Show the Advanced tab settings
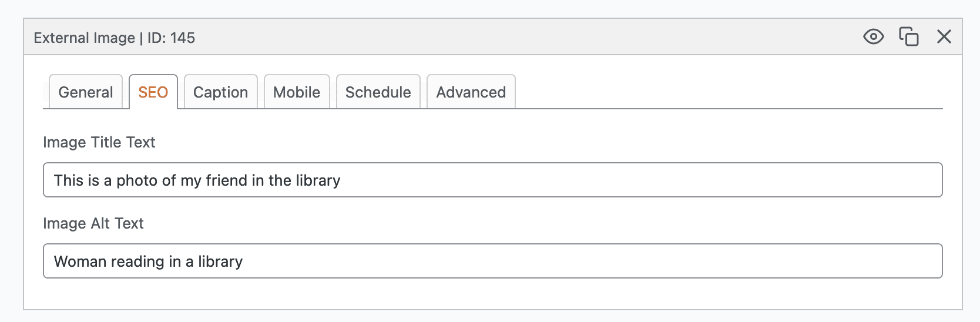The width and height of the screenshot is (980, 322). pyautogui.click(x=471, y=92)
